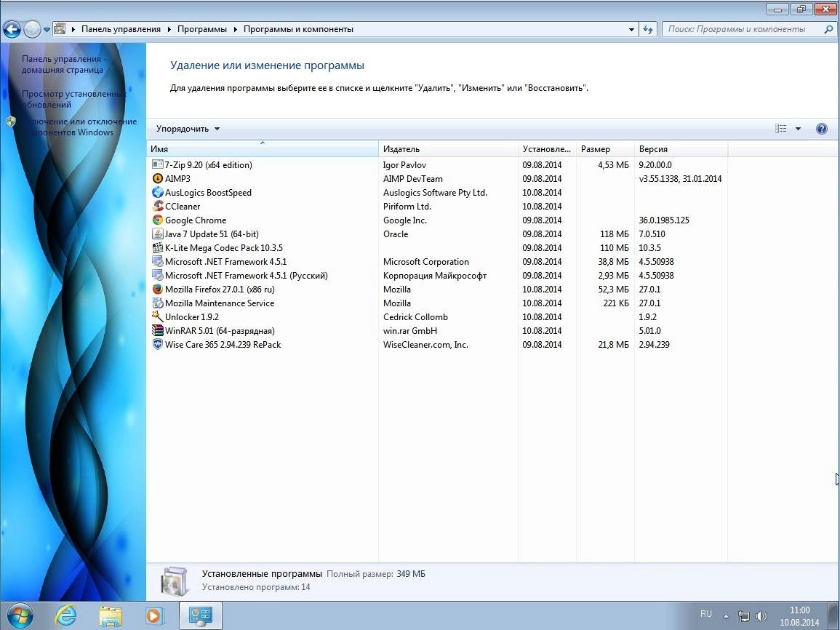This screenshot has height=630, width=840.
Task: Sort by Версия column header
Action: [681, 149]
